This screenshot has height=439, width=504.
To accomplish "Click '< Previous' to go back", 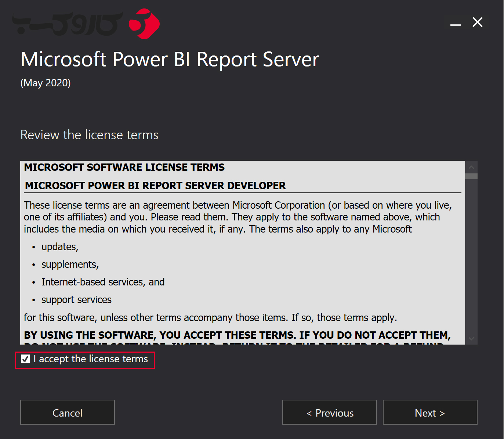I will pos(329,412).
